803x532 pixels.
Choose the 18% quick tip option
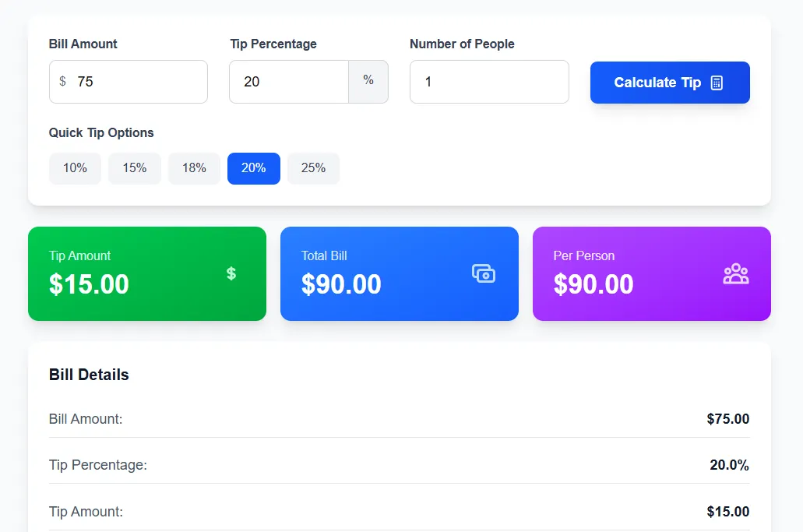pos(194,168)
